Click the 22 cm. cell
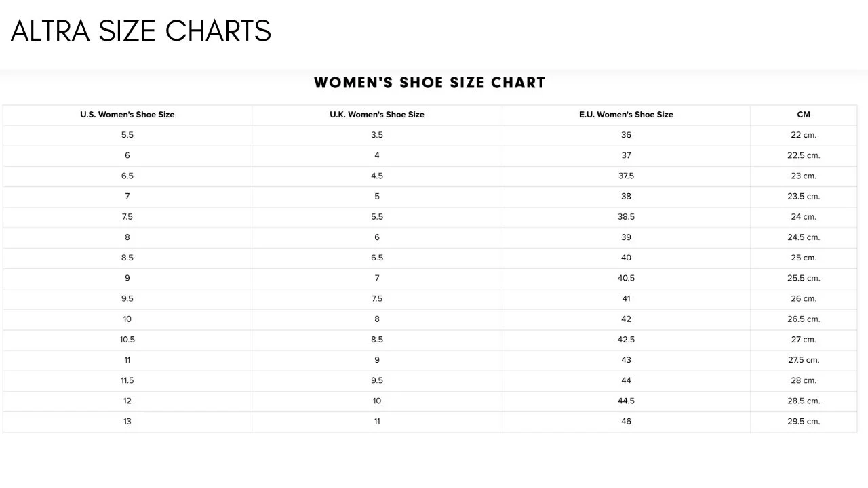The image size is (868, 488). click(x=804, y=135)
